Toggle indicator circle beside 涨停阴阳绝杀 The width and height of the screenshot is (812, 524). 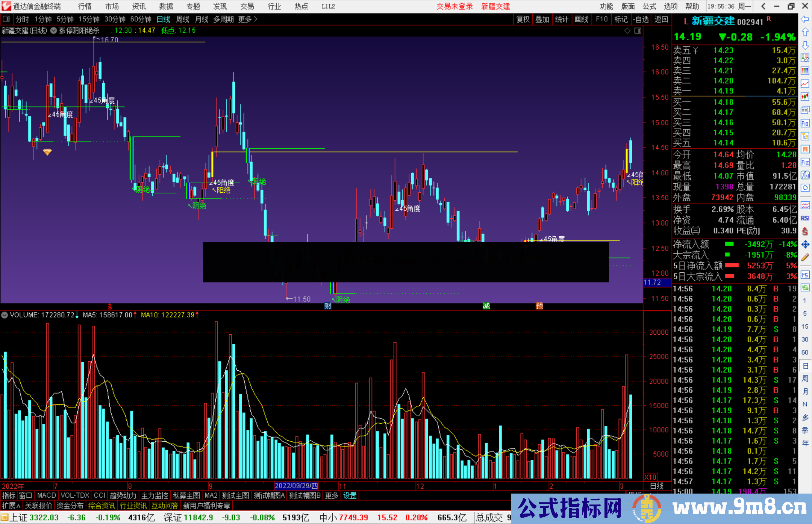[54, 30]
